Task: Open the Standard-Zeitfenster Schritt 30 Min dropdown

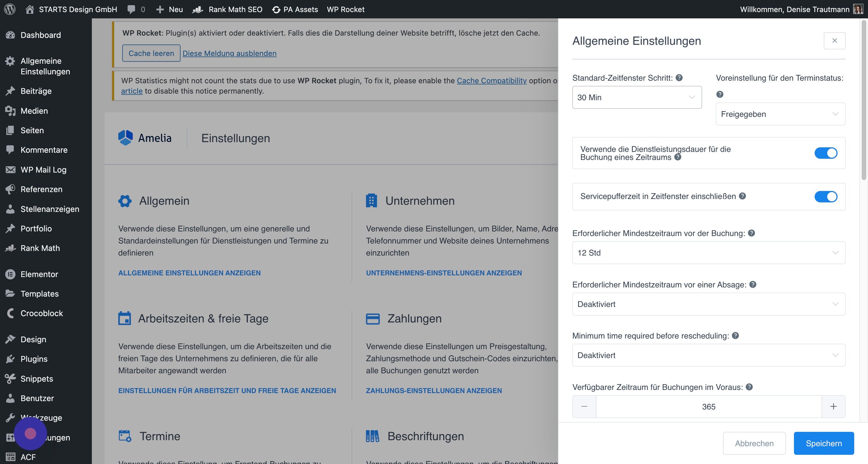Action: (637, 97)
